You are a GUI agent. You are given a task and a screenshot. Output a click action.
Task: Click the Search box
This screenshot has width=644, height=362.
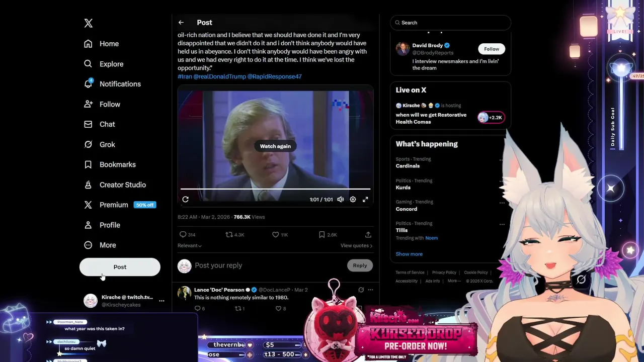coord(450,23)
